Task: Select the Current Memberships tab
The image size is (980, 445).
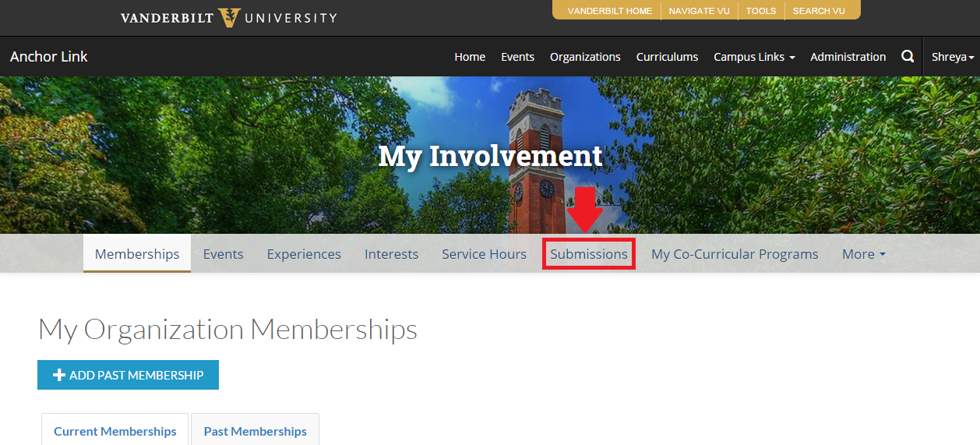Action: [115, 431]
